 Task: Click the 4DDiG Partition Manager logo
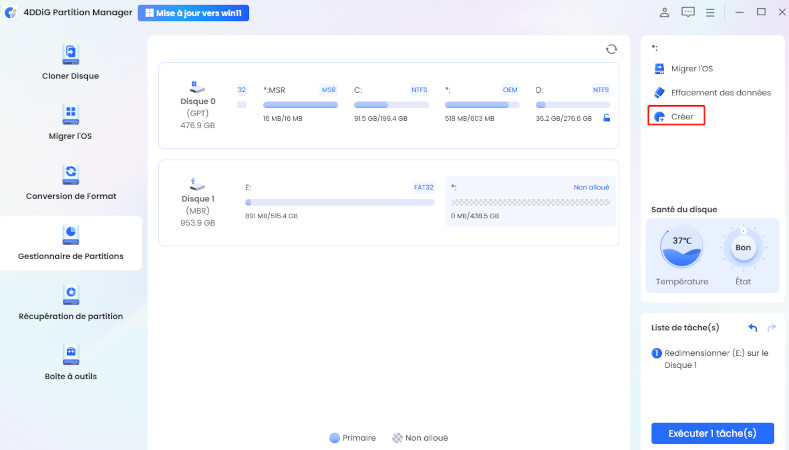[x=11, y=13]
